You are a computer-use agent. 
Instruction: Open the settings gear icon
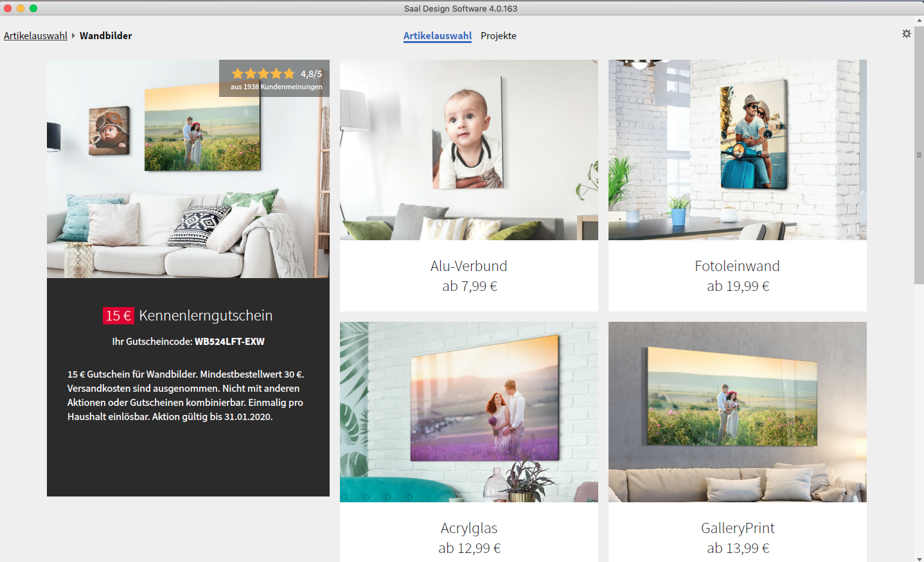pyautogui.click(x=906, y=33)
